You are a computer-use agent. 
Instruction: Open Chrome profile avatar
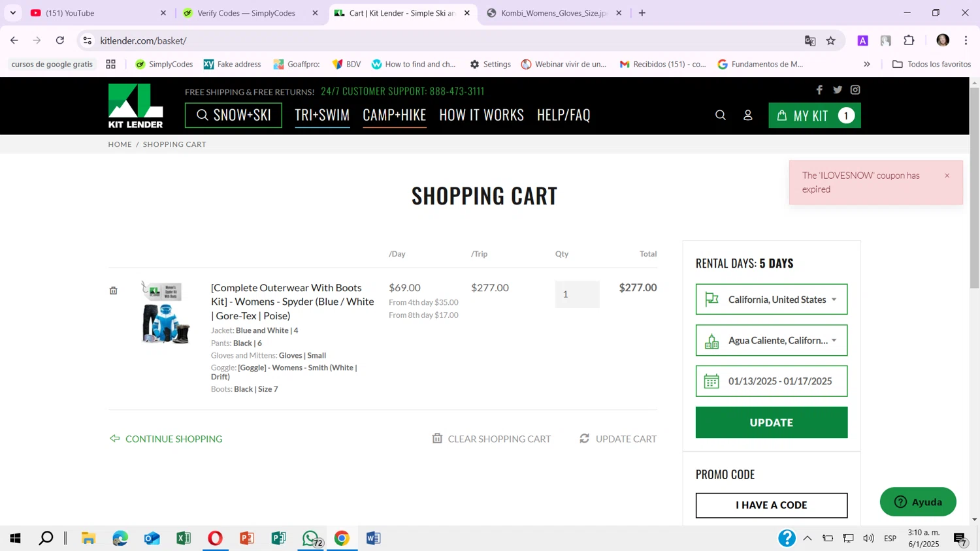pyautogui.click(x=943, y=40)
